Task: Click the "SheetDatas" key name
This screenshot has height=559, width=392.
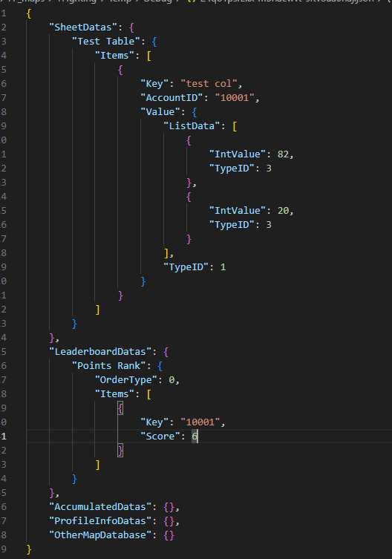Action: 83,27
